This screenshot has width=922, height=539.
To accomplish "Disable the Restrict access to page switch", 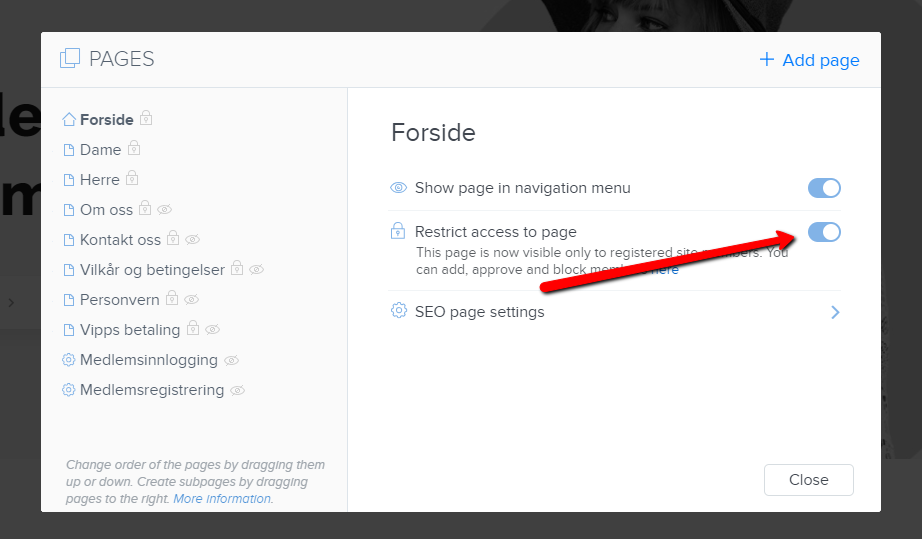I will tap(824, 232).
